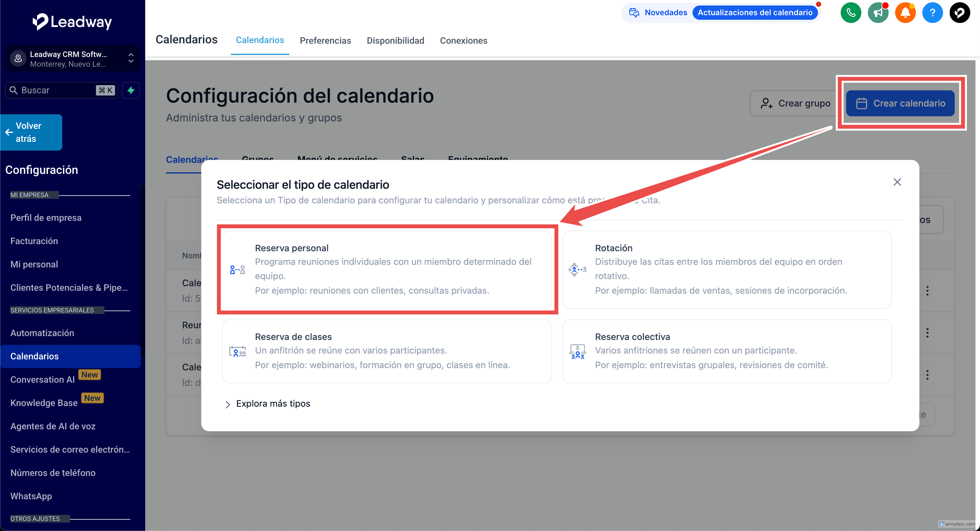Screen dimensions: 980x531
Task: Open the megaphone announcements icon
Action: point(878,13)
